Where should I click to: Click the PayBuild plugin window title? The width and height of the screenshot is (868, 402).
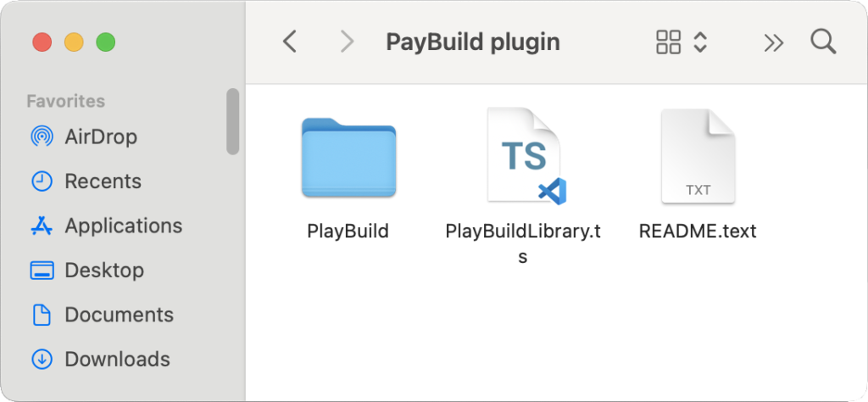click(x=472, y=42)
